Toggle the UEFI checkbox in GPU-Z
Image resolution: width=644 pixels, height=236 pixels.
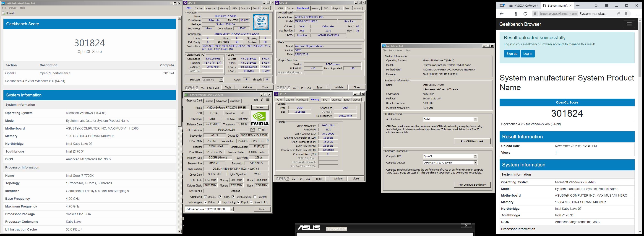259,130
